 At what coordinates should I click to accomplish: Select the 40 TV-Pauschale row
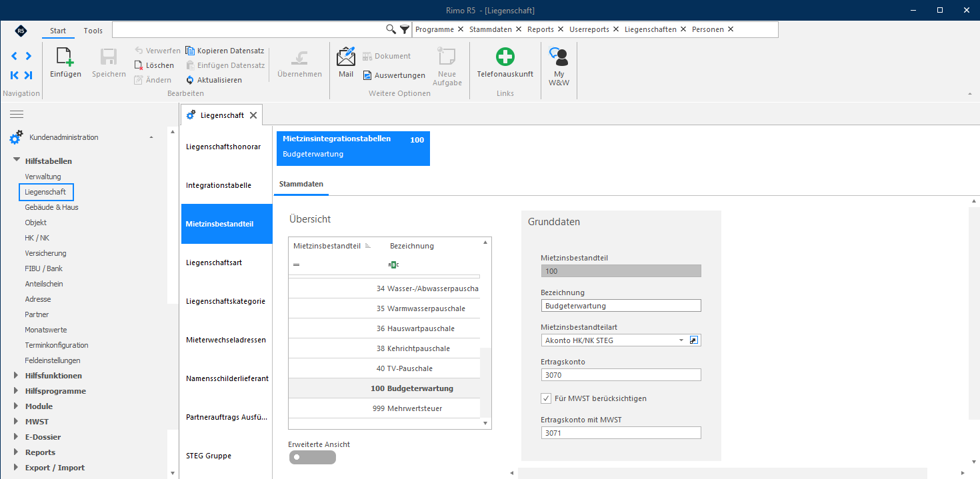click(384, 368)
